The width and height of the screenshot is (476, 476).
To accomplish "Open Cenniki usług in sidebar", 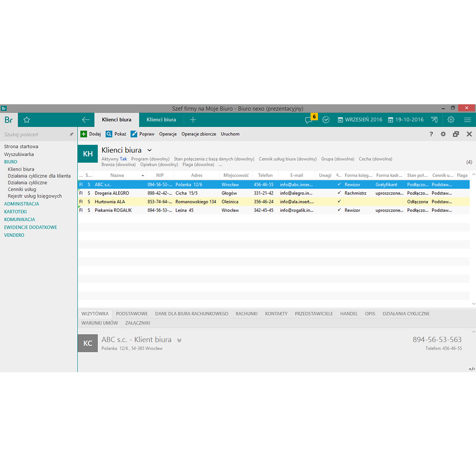I will 22,189.
